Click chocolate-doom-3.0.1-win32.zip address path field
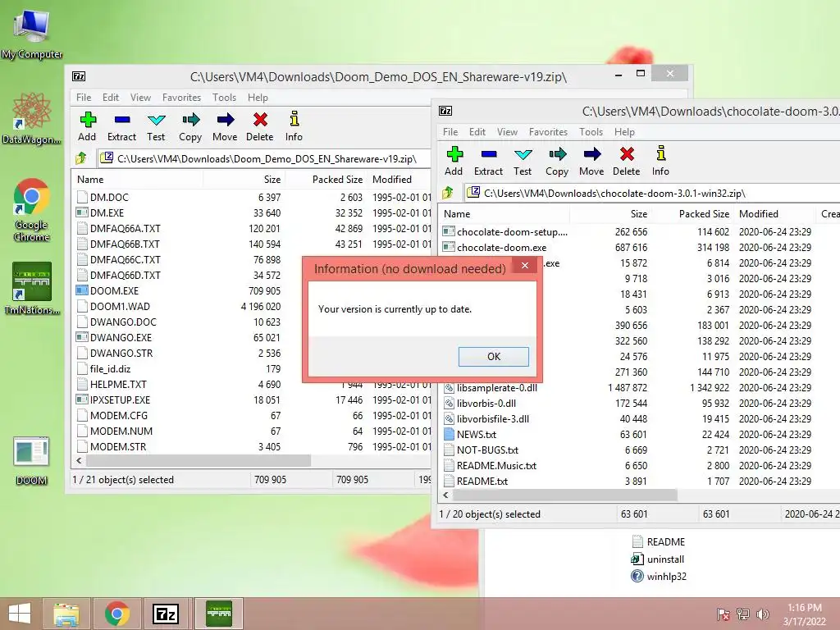The image size is (840, 630). 651,193
